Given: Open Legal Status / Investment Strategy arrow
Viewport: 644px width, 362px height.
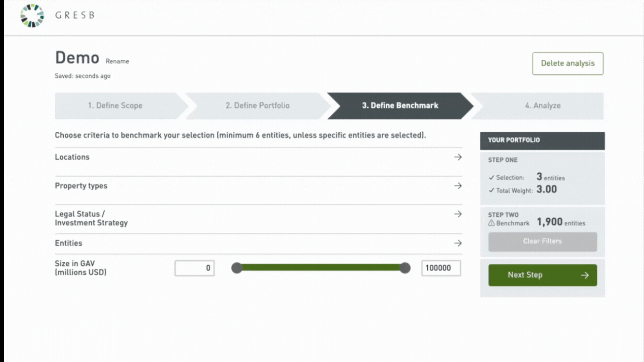Looking at the screenshot, I should coord(458,214).
